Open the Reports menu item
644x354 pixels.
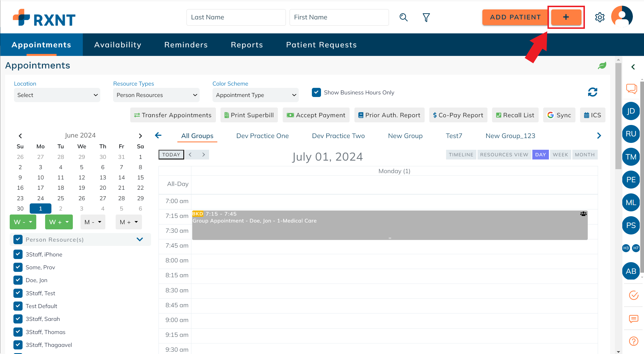tap(247, 44)
